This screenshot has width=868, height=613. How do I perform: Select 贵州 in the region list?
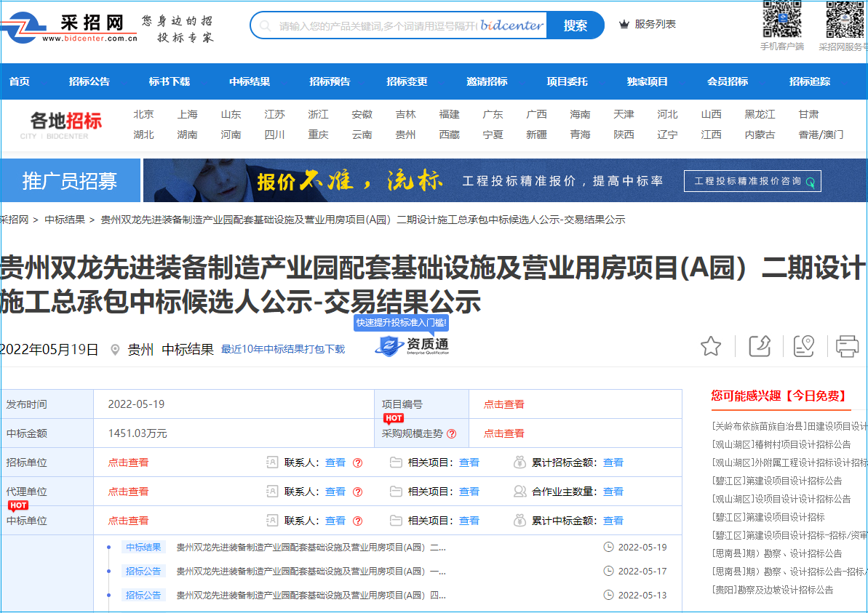405,135
